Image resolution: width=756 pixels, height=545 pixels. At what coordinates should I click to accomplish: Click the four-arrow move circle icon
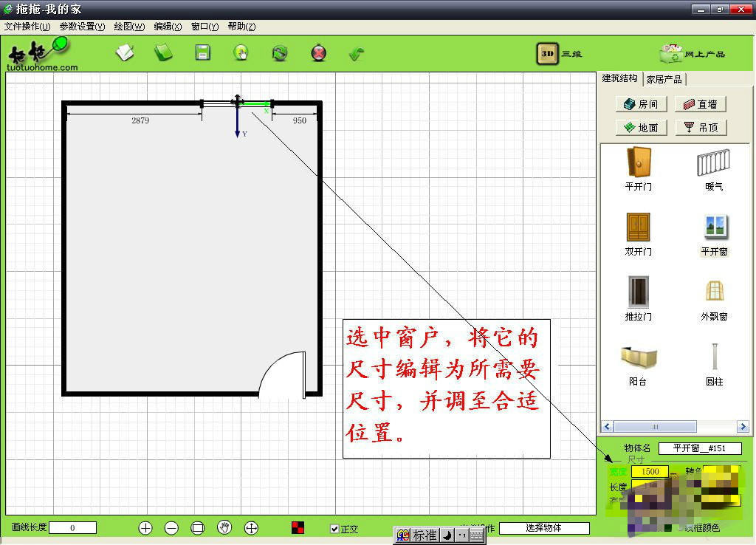(x=251, y=528)
